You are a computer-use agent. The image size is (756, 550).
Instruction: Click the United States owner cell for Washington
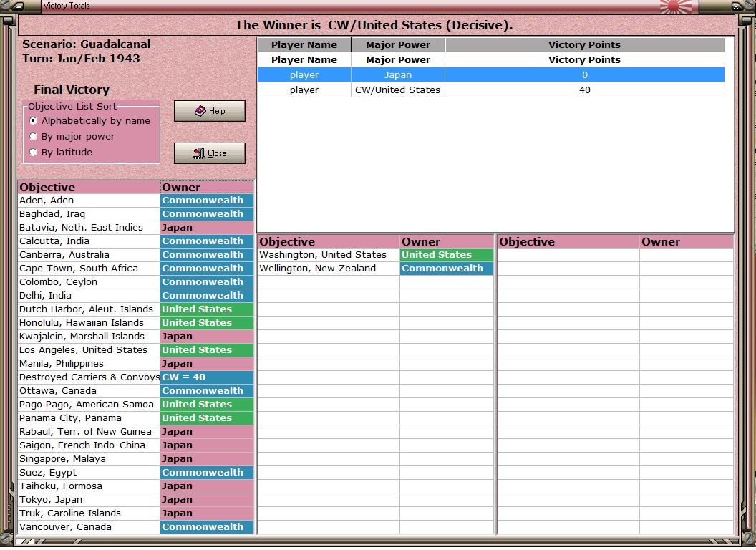pyautogui.click(x=447, y=254)
